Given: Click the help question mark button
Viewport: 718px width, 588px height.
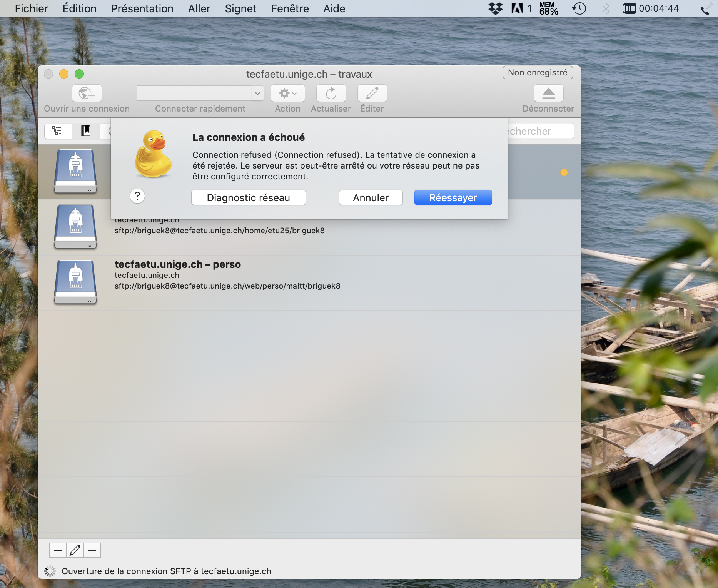Looking at the screenshot, I should 137,196.
